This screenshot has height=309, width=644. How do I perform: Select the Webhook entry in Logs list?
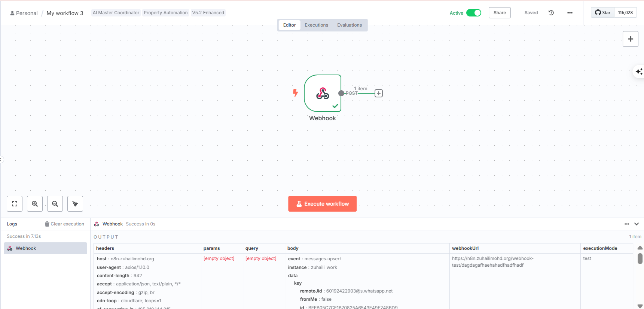(x=45, y=248)
